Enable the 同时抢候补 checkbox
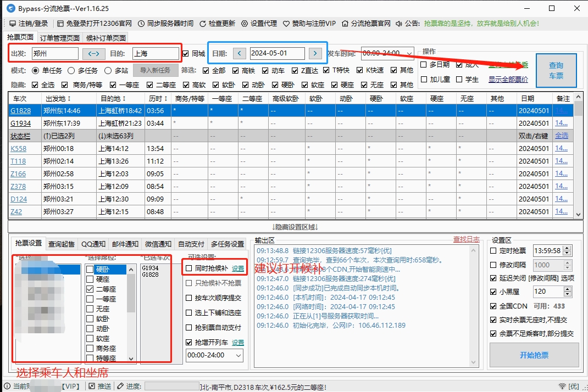588x392 pixels. tap(189, 268)
